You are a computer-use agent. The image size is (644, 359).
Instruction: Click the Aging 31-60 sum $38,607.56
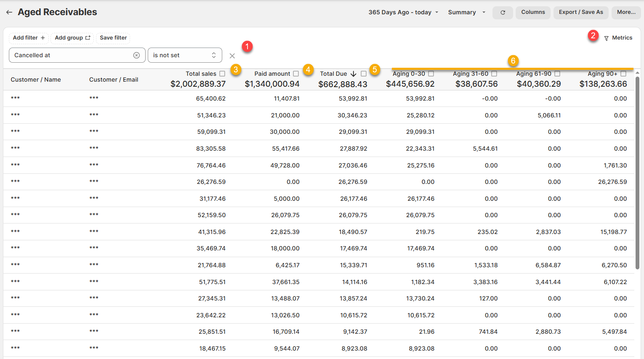(x=476, y=84)
